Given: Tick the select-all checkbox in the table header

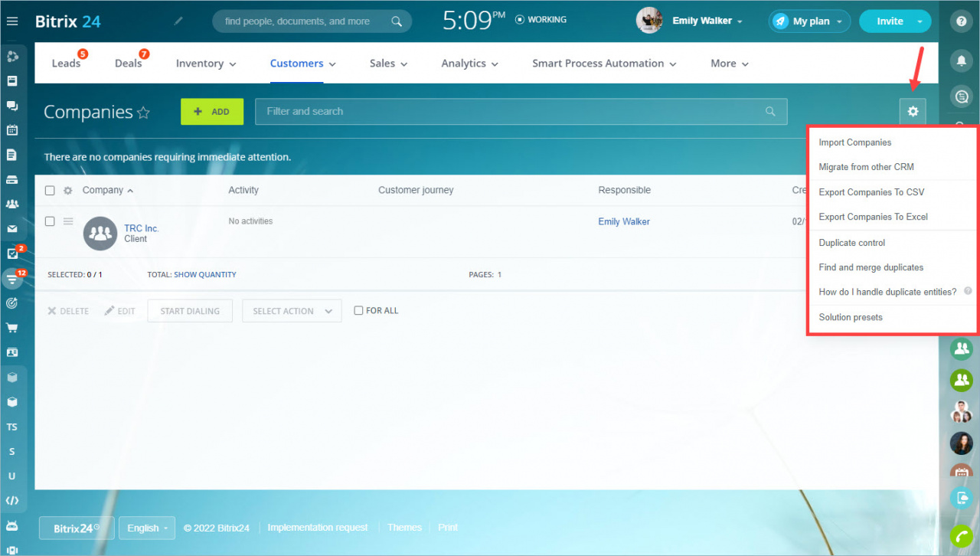Looking at the screenshot, I should point(50,191).
